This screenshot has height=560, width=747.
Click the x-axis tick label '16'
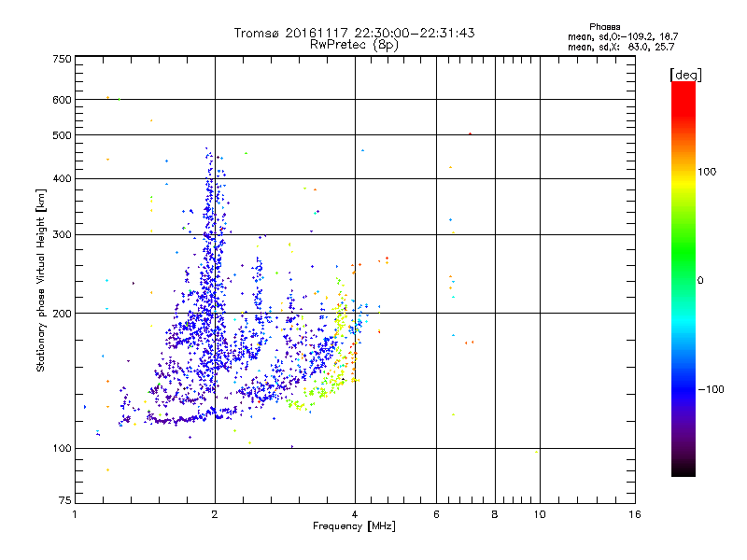pos(635,514)
